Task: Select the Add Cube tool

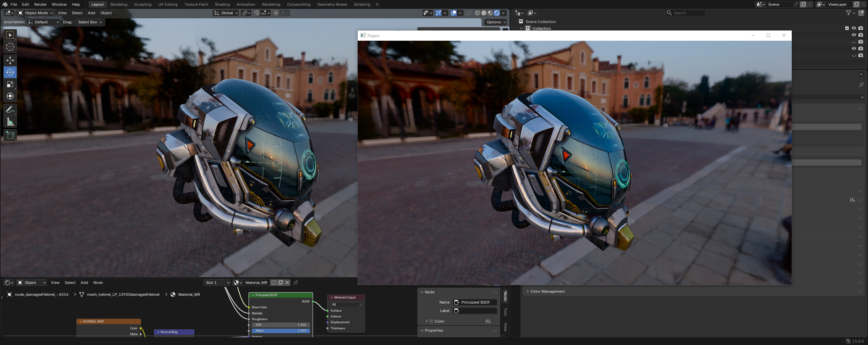Action: pos(10,135)
